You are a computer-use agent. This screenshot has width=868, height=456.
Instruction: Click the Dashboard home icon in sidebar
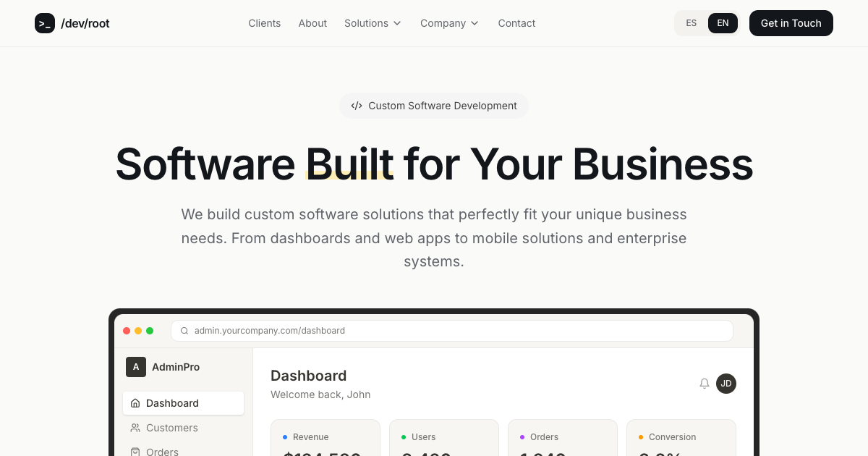coord(135,403)
